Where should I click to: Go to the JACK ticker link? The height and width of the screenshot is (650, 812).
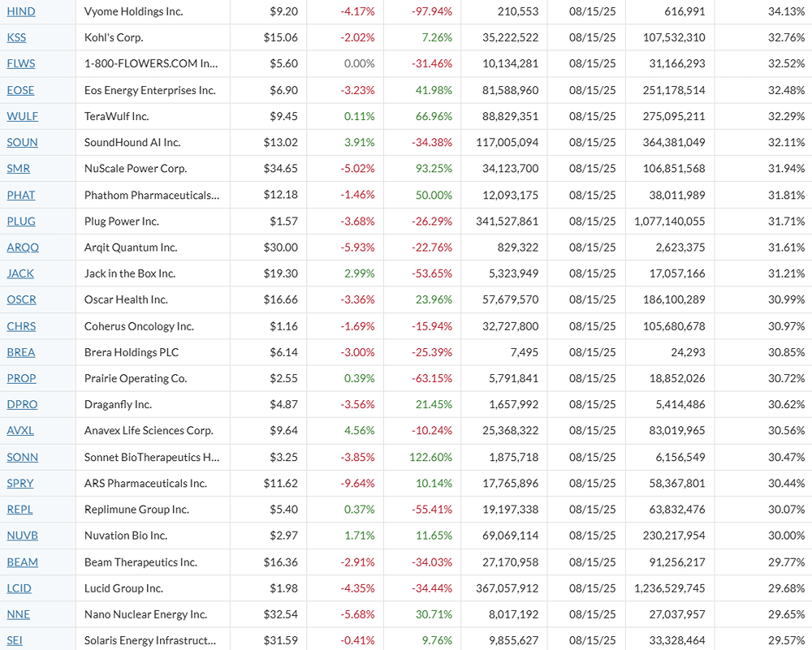(20, 273)
